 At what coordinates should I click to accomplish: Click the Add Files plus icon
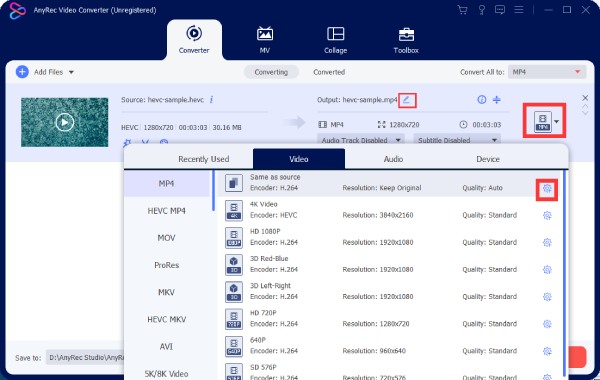pyautogui.click(x=22, y=72)
